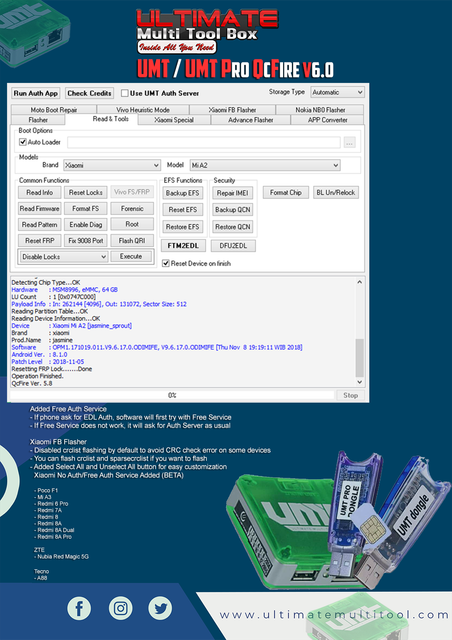The width and height of the screenshot is (452, 640).
Task: Click the Repair IMEI button
Action: pyautogui.click(x=233, y=193)
